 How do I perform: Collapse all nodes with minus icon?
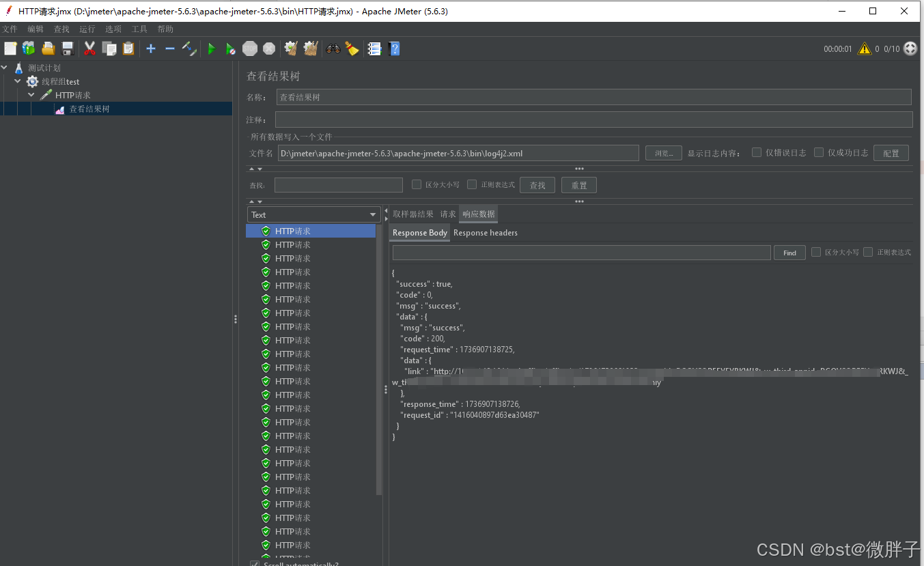pos(170,48)
